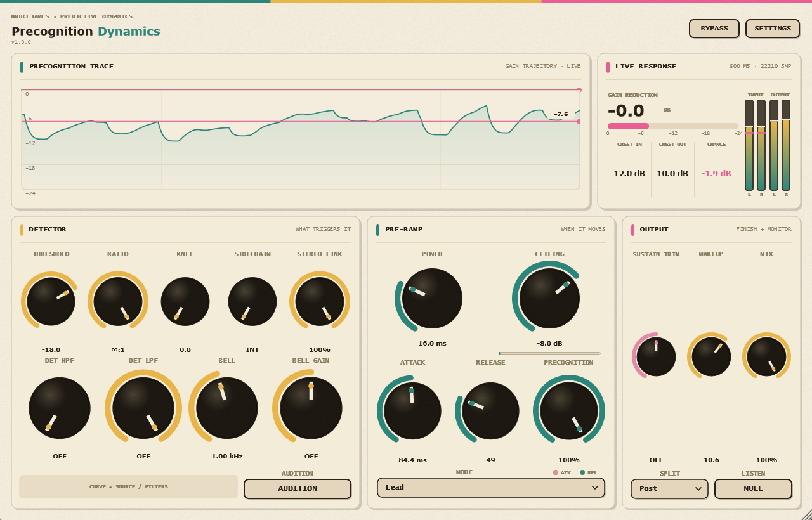Click the gain reduction meter bar

pos(672,126)
